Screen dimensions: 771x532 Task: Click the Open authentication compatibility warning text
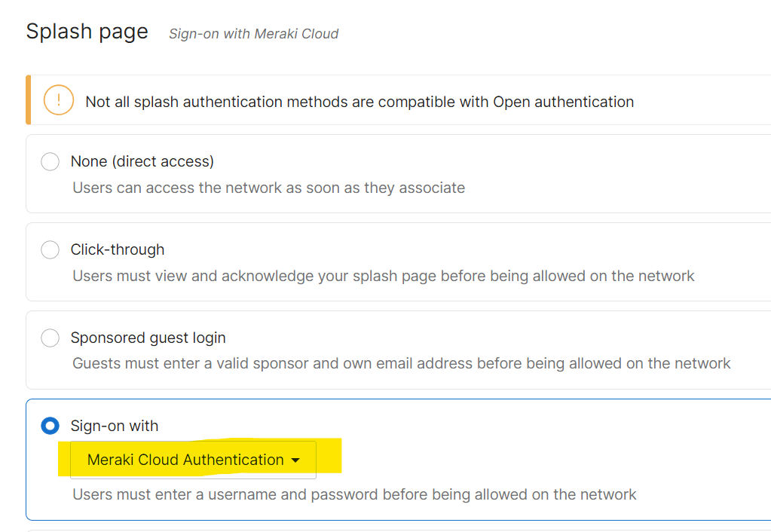[x=359, y=102]
